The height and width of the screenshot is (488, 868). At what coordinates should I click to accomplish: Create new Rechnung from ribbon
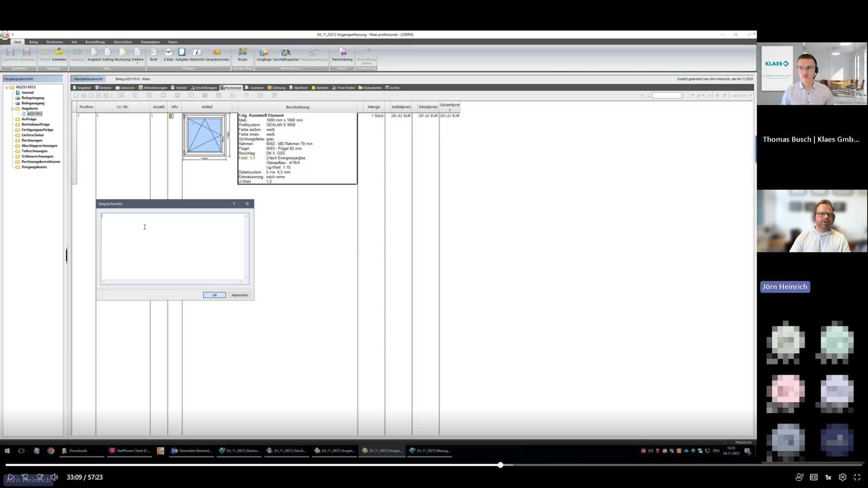click(123, 54)
